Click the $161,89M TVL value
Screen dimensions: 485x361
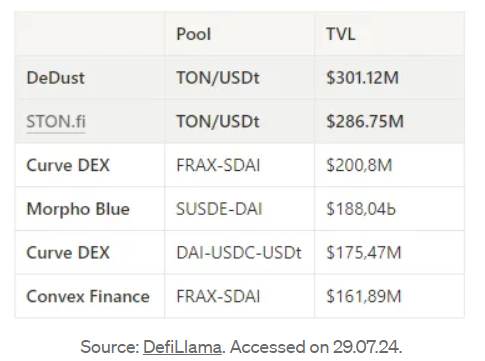[364, 296]
